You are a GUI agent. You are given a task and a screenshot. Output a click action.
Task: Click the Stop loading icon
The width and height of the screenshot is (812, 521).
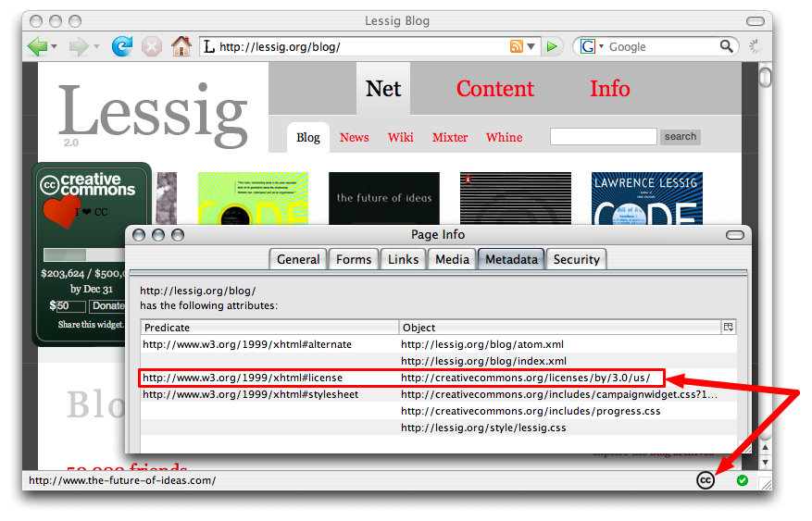coord(152,46)
